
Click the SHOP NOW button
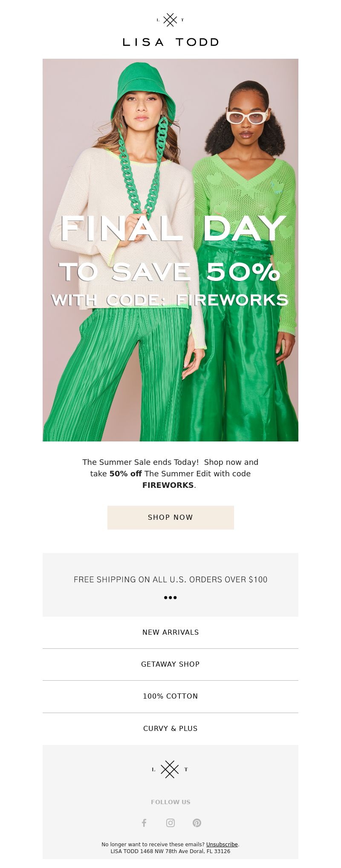point(170,517)
